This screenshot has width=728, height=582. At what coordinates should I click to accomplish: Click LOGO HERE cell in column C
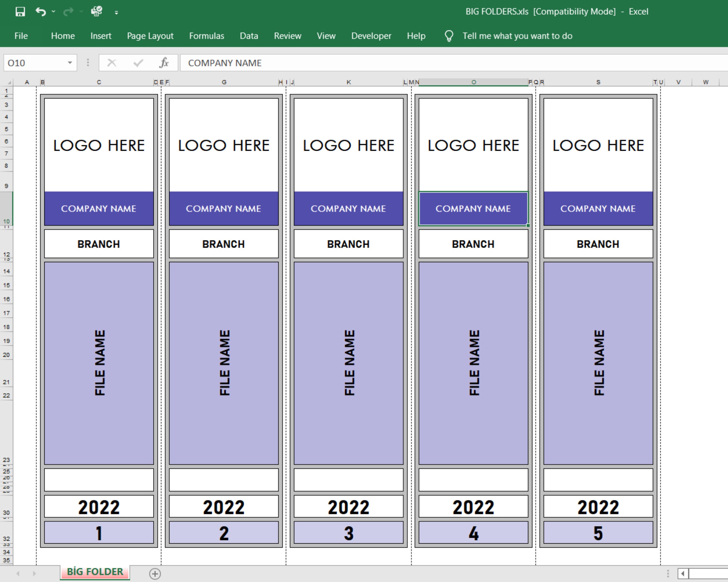click(99, 145)
